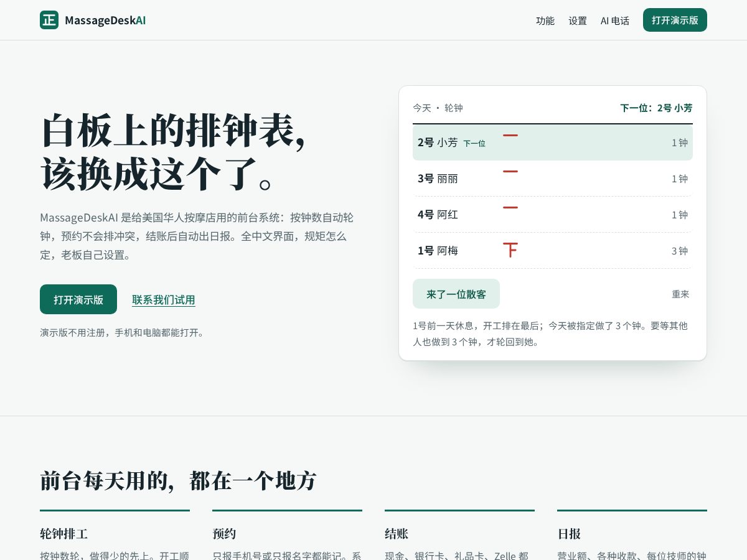This screenshot has width=747, height=560.
Task: Click 1 钟 count in 小芳 row
Action: (x=680, y=142)
